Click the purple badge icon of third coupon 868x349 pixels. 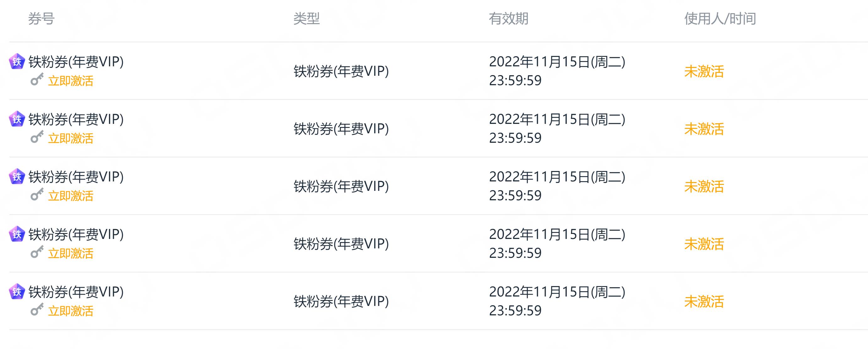pyautogui.click(x=17, y=176)
